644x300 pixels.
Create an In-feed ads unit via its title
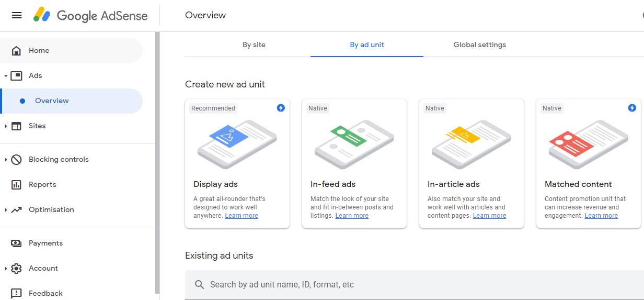click(333, 184)
